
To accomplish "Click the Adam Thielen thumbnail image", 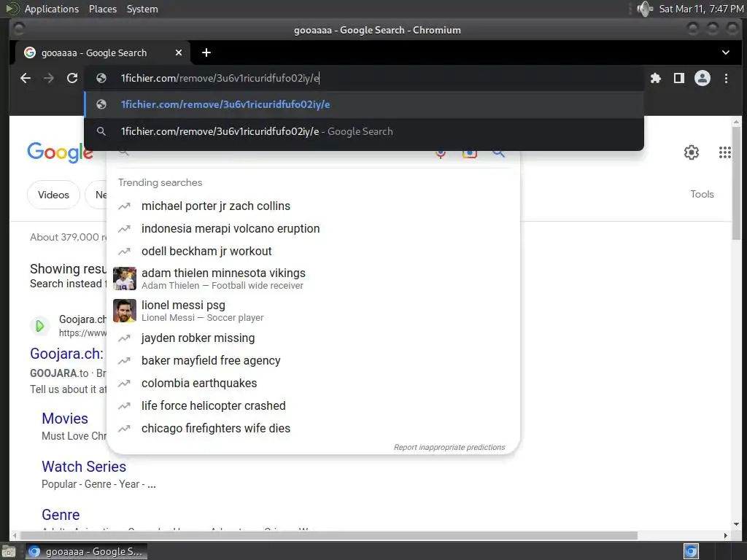I will 124,279.
